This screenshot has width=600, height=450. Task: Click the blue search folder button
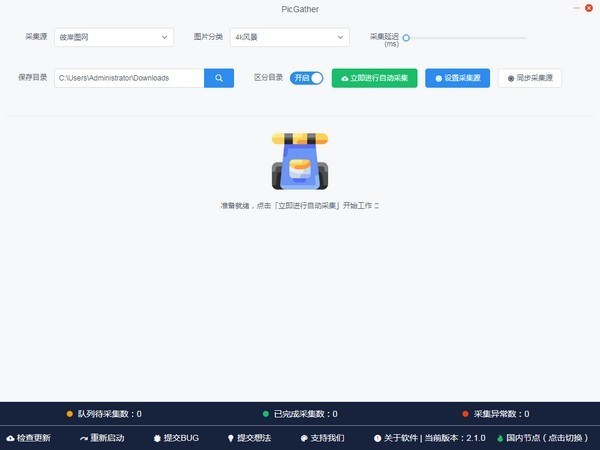pyautogui.click(x=219, y=78)
